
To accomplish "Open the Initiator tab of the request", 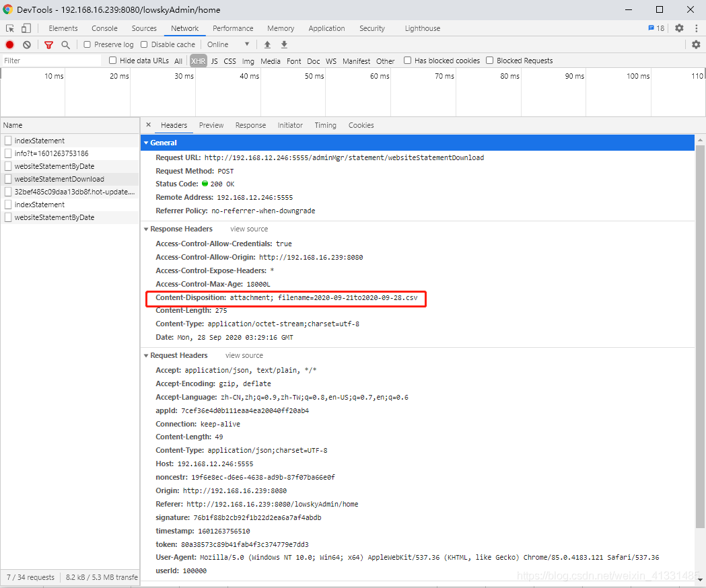I will (x=290, y=125).
